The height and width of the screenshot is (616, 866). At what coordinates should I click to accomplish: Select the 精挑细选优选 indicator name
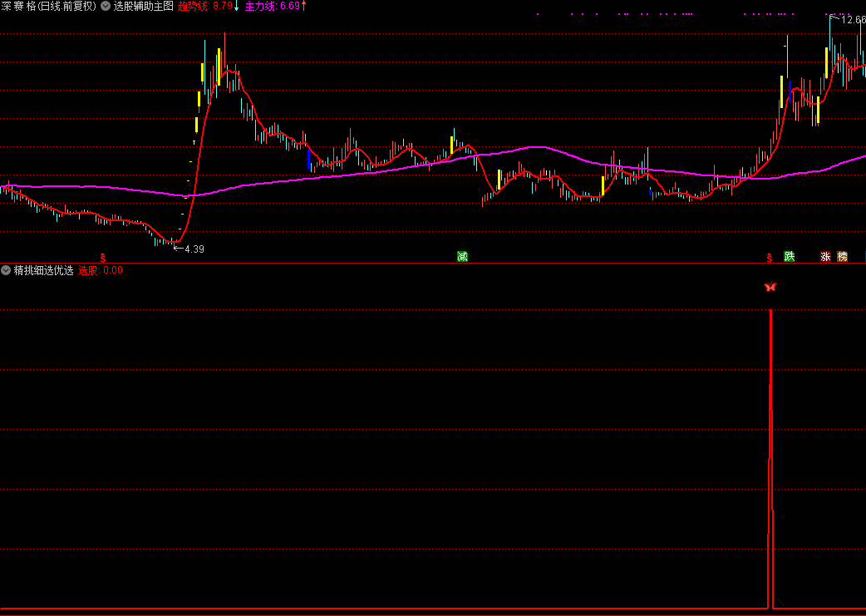43,270
